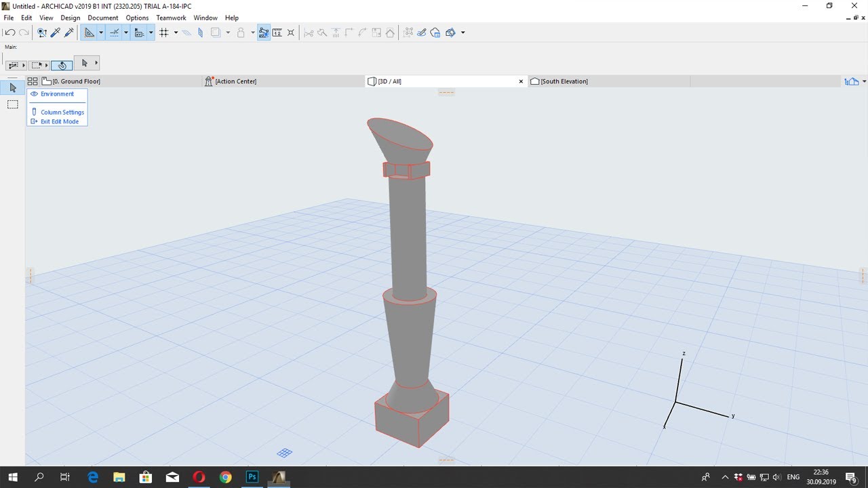This screenshot has width=868, height=488.
Task: Expand the Arrow tool flyout arrow
Action: coord(96,63)
